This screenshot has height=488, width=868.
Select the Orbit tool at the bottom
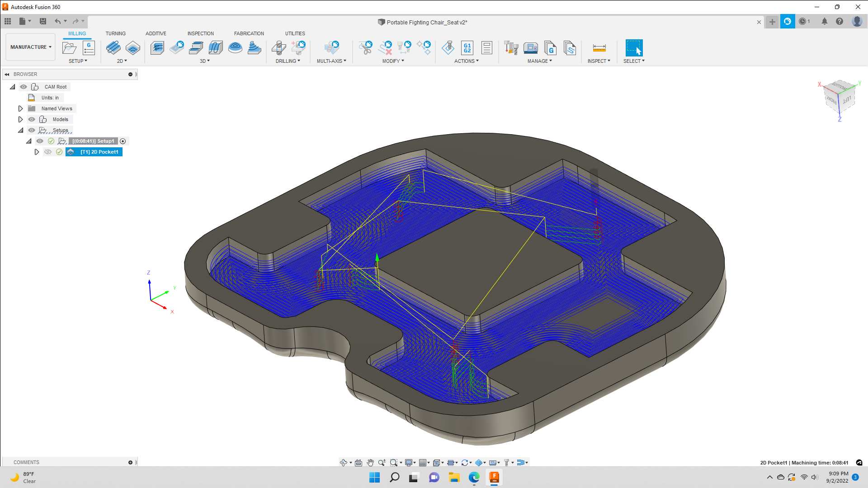click(344, 462)
